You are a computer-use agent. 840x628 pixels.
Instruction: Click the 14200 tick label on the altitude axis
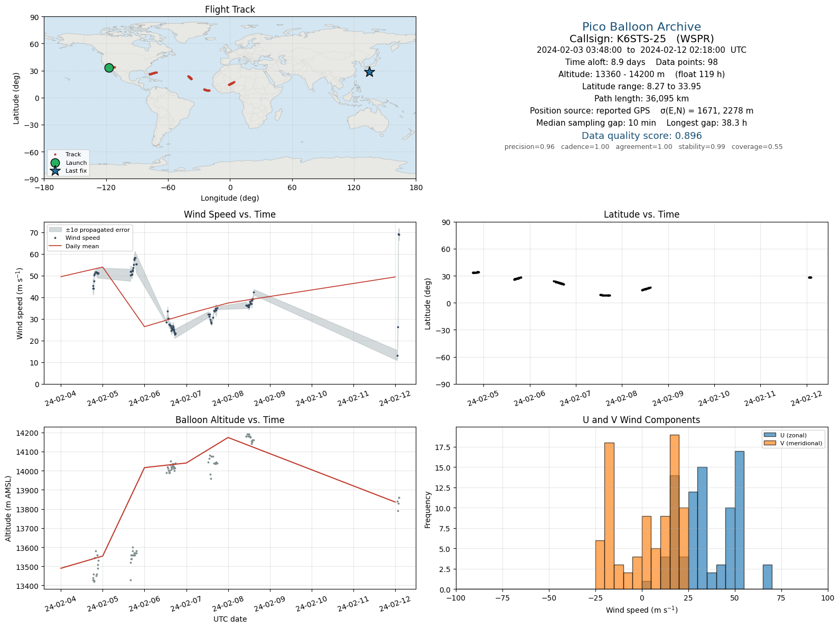point(29,433)
